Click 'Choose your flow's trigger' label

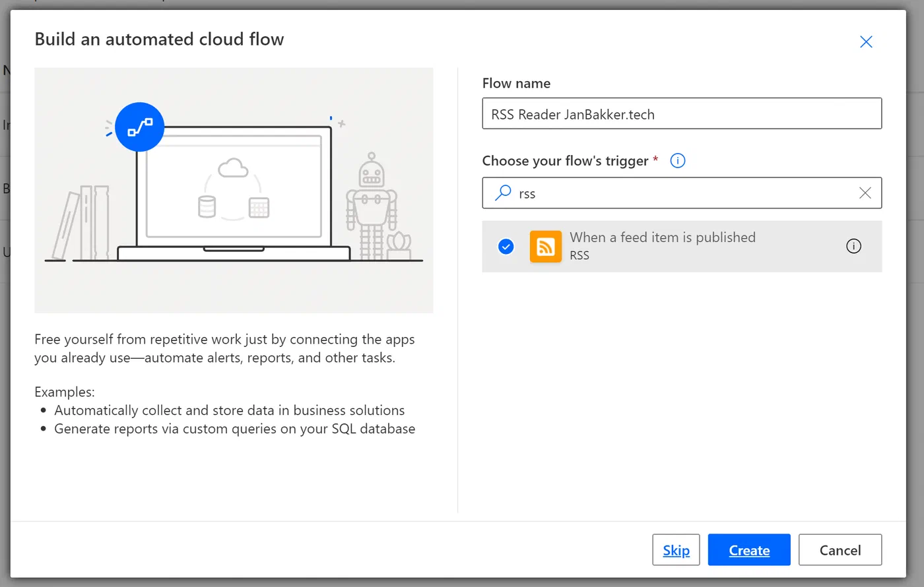(566, 161)
